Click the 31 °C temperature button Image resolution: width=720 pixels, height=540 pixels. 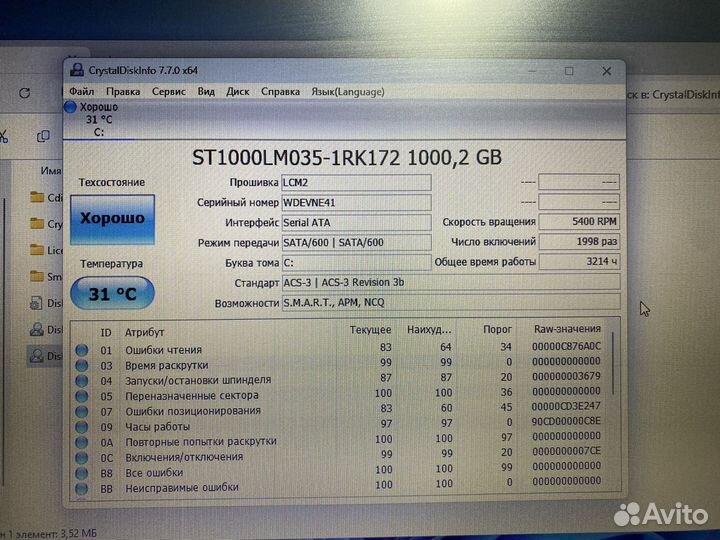112,293
